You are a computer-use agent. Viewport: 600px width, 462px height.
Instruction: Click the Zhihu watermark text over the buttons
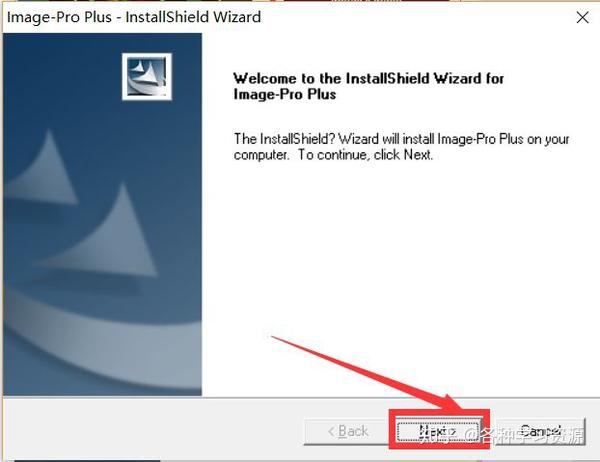click(501, 435)
